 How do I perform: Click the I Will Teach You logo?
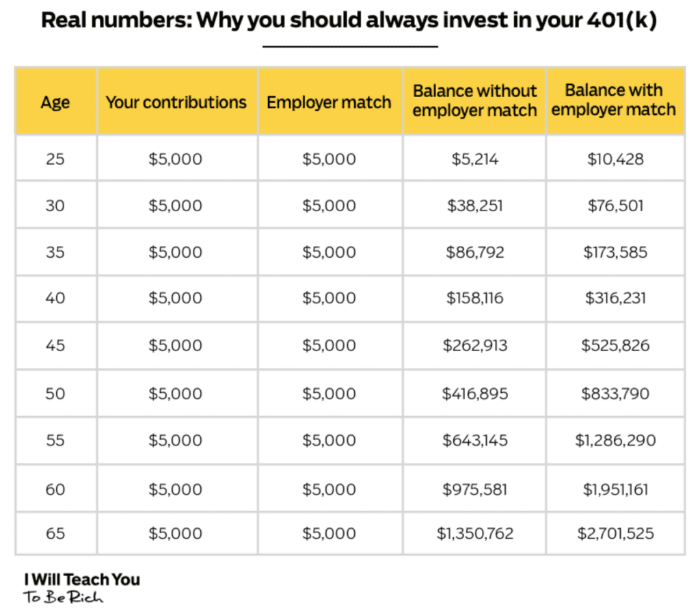82,579
